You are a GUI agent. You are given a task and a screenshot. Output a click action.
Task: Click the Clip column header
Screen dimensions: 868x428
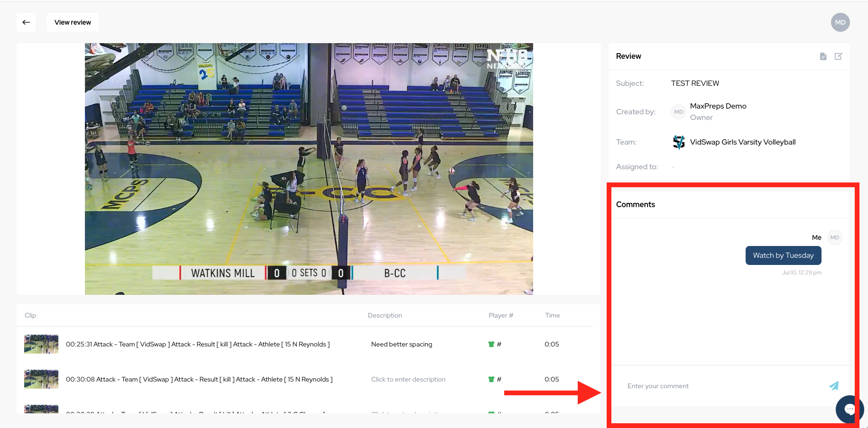tap(30, 315)
